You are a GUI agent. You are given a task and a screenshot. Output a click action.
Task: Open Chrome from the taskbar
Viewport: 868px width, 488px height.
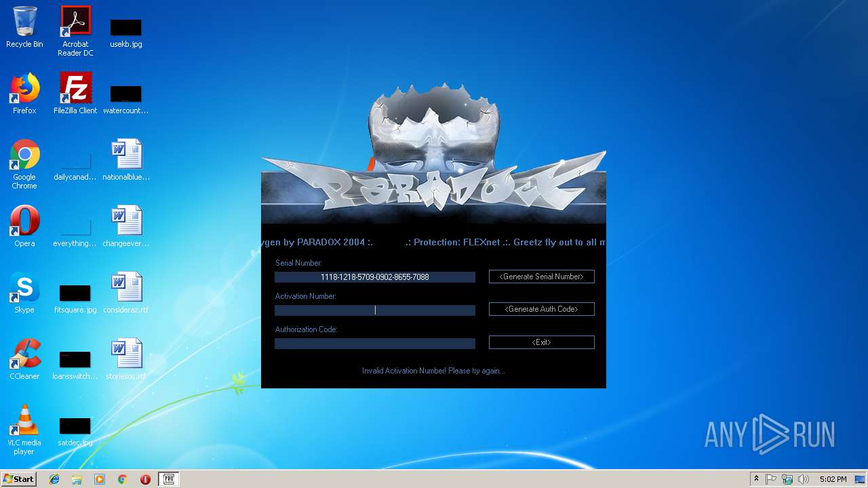(x=123, y=479)
